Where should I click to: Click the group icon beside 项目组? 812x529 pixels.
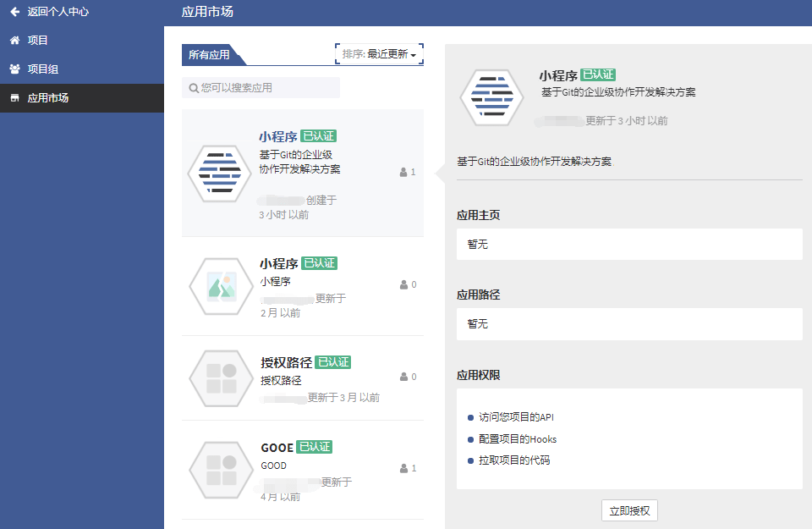tap(14, 69)
